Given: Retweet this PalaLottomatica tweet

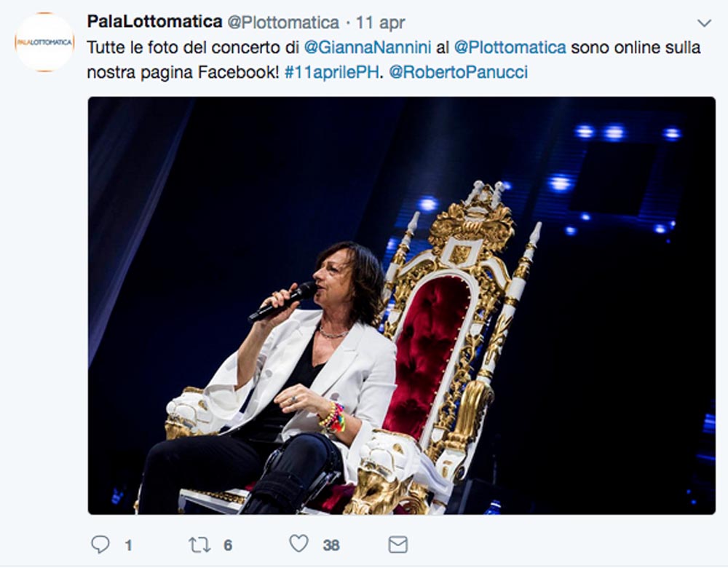Looking at the screenshot, I should [x=199, y=545].
